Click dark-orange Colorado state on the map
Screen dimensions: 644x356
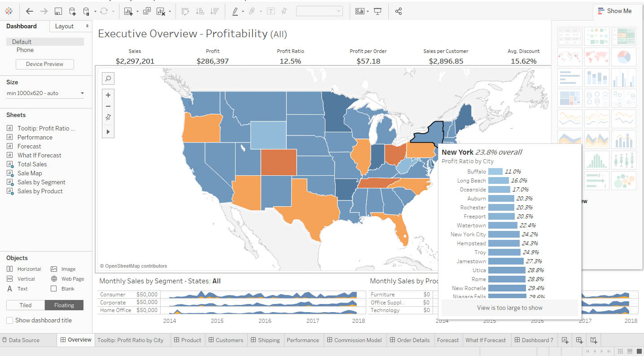[x=278, y=161]
